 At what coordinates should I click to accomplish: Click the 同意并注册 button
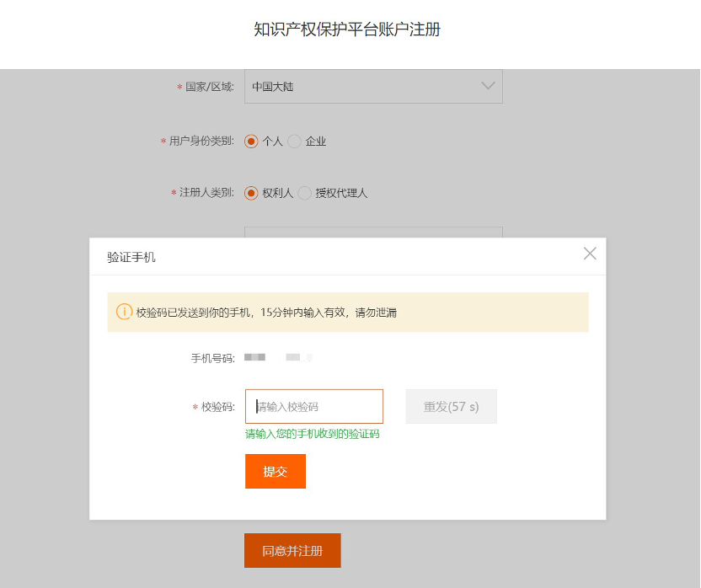[x=292, y=550]
